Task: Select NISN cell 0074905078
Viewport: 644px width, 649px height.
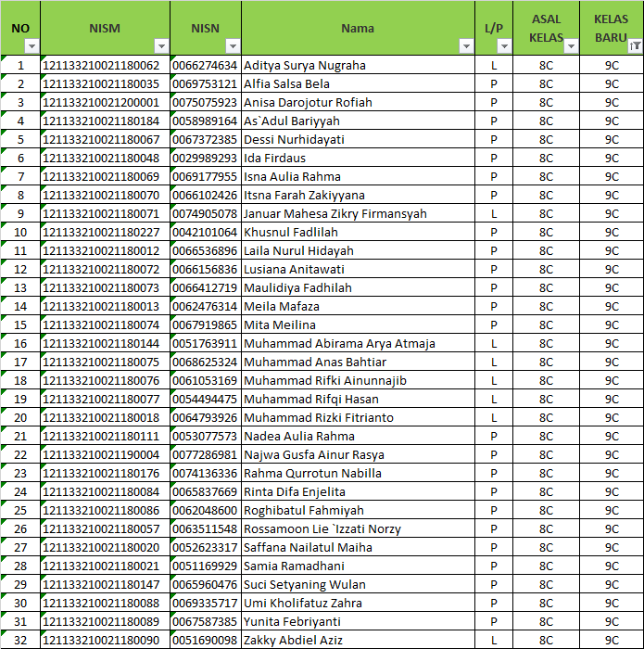Action: click(206, 214)
